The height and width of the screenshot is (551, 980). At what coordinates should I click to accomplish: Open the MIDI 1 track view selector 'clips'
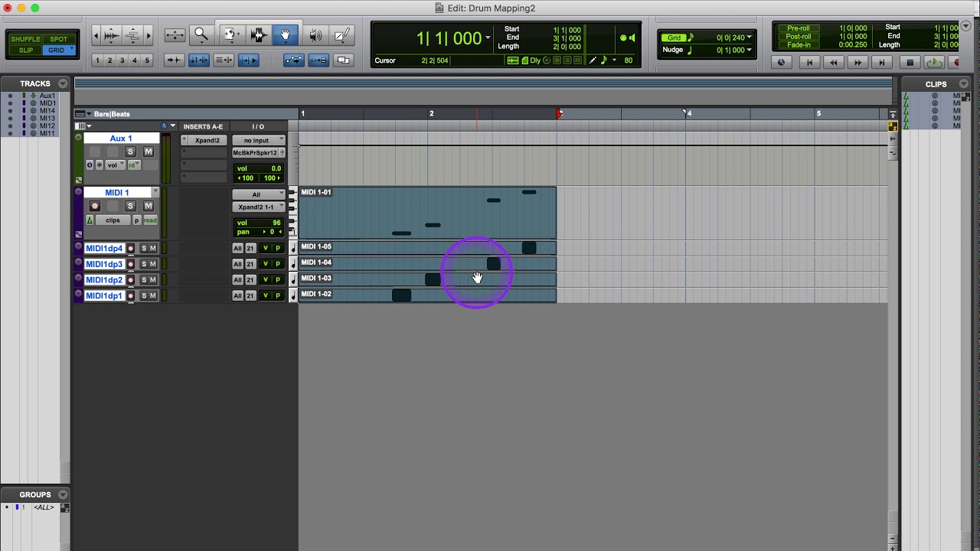tap(113, 220)
